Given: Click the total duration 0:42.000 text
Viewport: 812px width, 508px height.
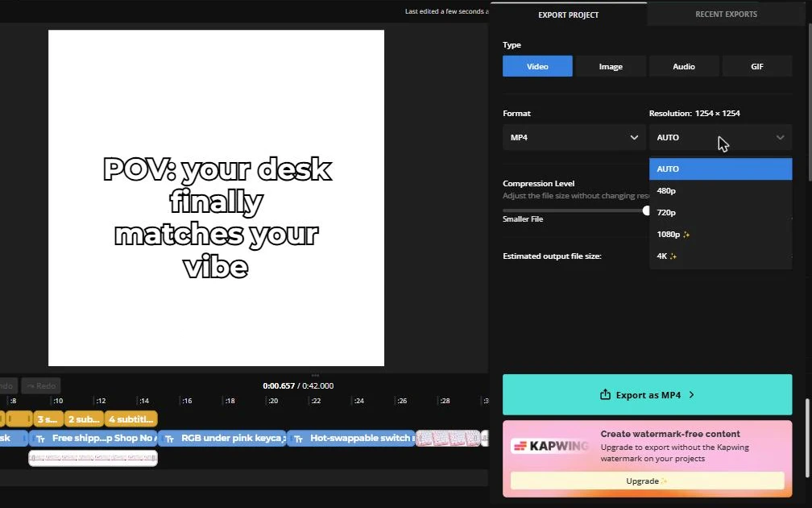Looking at the screenshot, I should 318,385.
